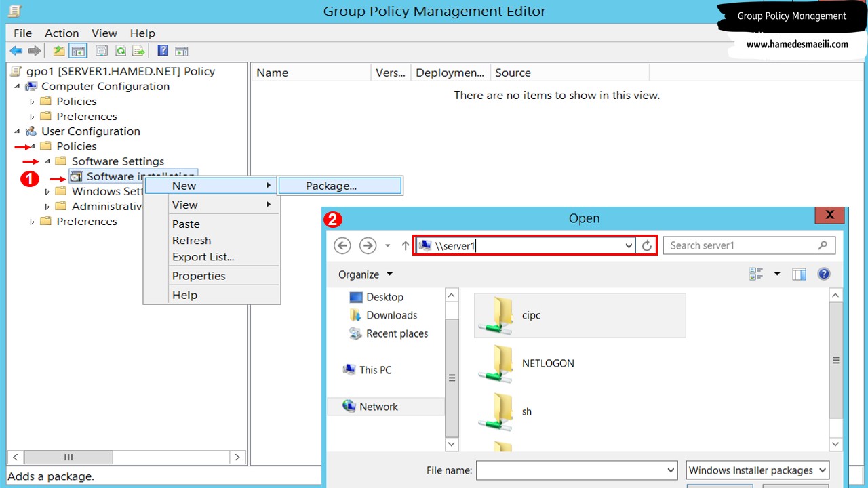Image resolution: width=868 pixels, height=488 pixels.
Task: Click horizontal scrollbar right arrow in tree pane
Action: tap(237, 457)
